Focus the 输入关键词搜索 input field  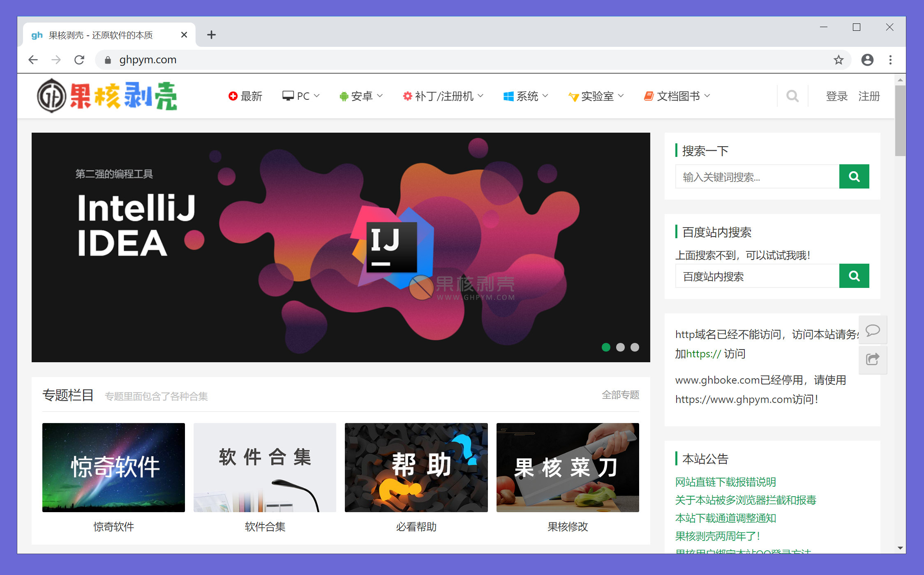(x=757, y=177)
